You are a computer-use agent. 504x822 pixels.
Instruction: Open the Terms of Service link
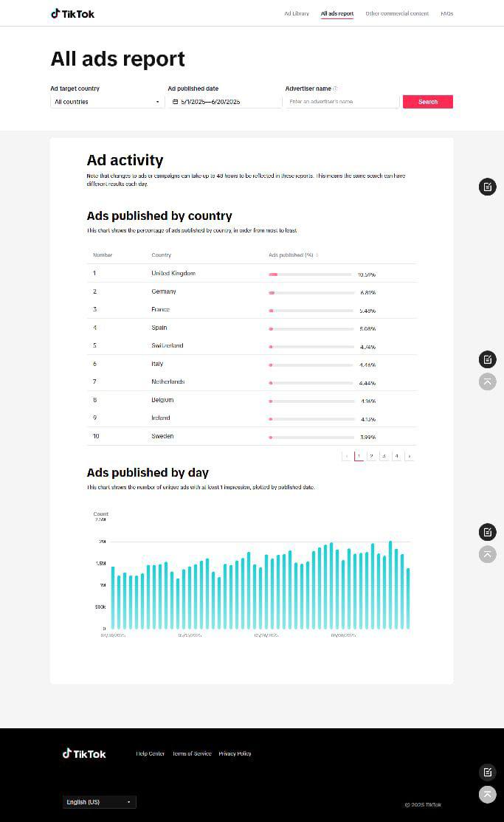pos(192,753)
